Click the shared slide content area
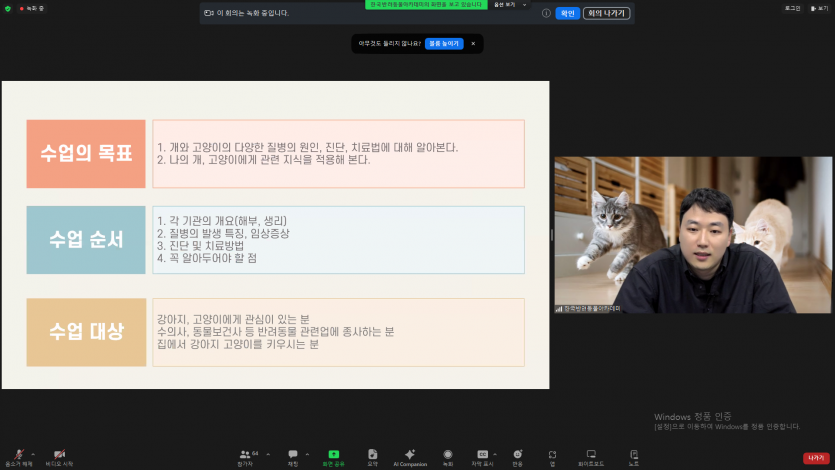 click(275, 235)
